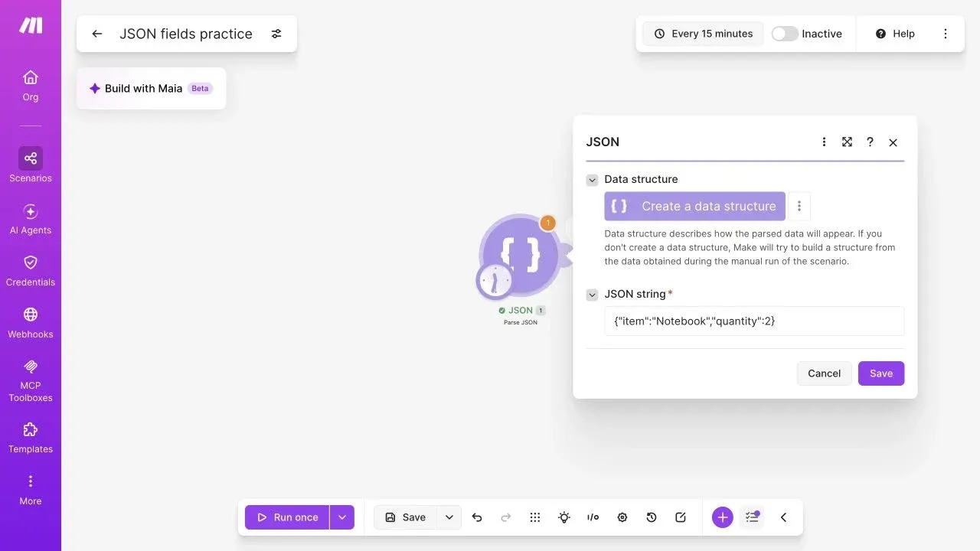Go to Org in sidebar

pyautogui.click(x=31, y=86)
